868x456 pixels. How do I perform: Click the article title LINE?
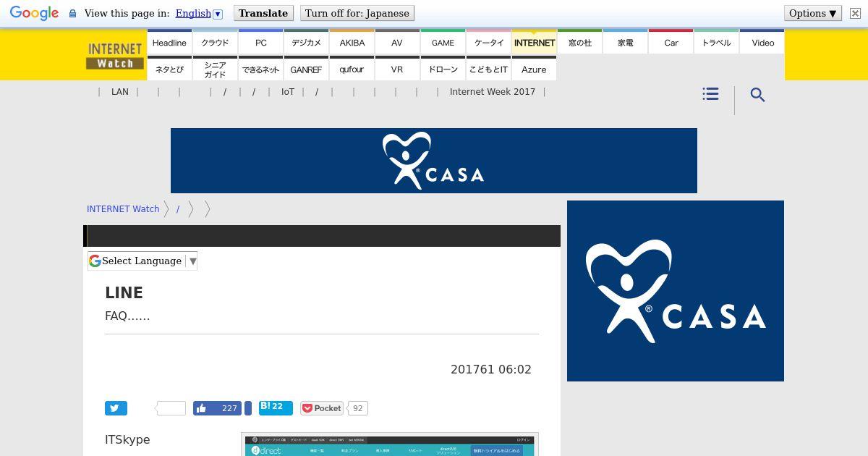(x=124, y=293)
